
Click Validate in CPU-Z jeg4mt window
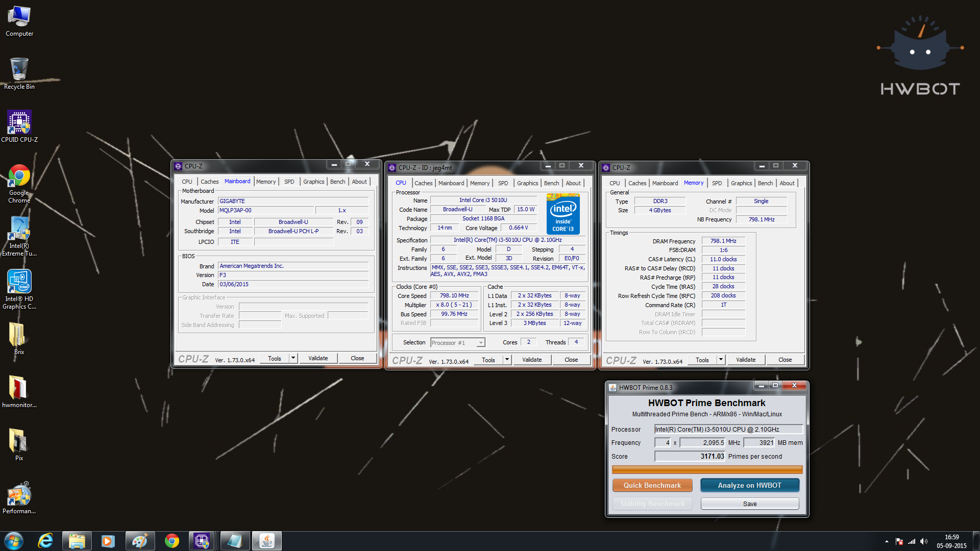(532, 360)
